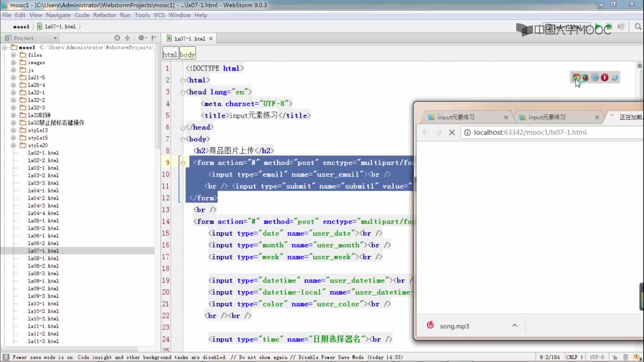Viewport: 644px width, 362px height.
Task: Click the tool window quick access icon
Action: pos(6,357)
